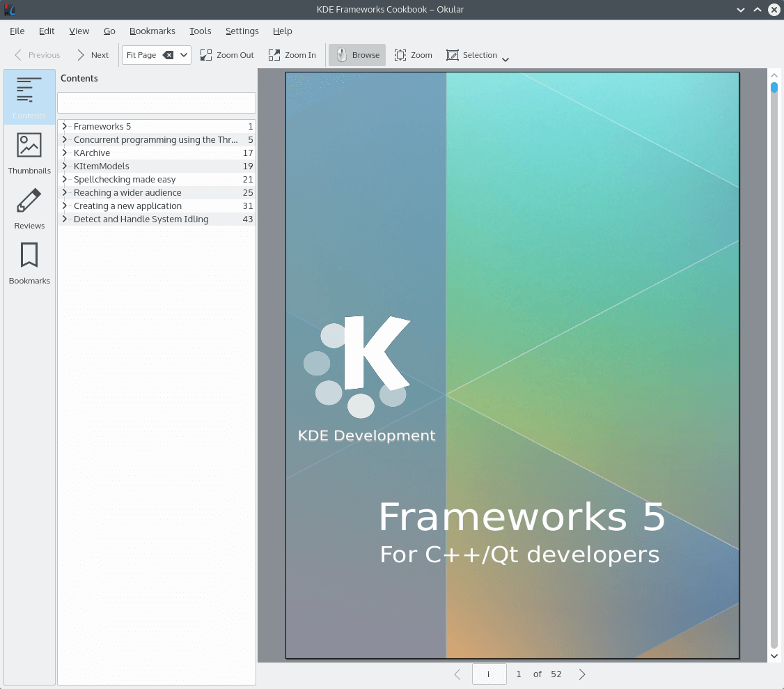Image resolution: width=784 pixels, height=689 pixels.
Task: Open Detect and Handle System Idling section
Action: click(x=141, y=219)
